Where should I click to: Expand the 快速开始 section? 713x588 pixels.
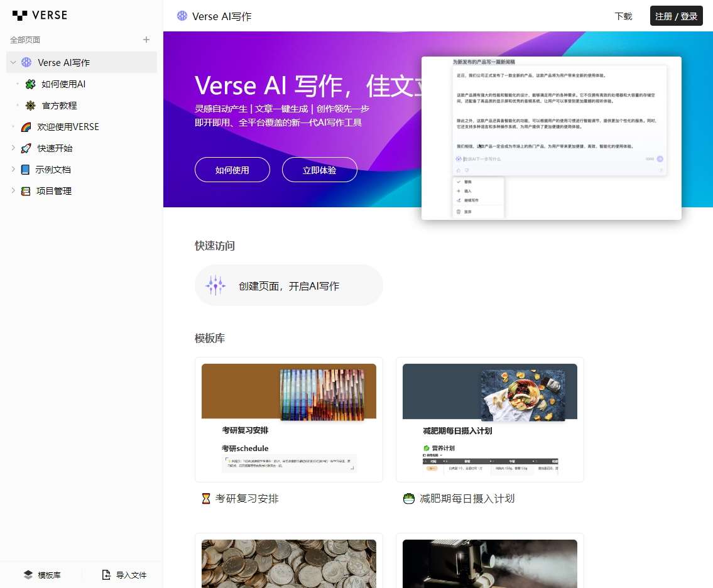(x=13, y=148)
